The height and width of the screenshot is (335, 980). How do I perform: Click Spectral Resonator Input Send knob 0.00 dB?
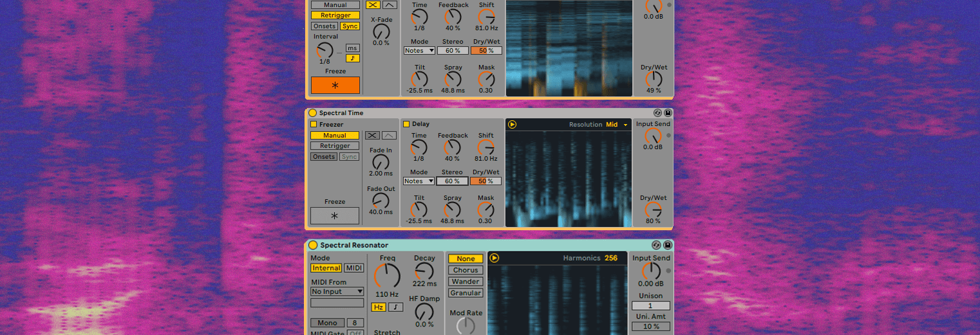point(651,271)
